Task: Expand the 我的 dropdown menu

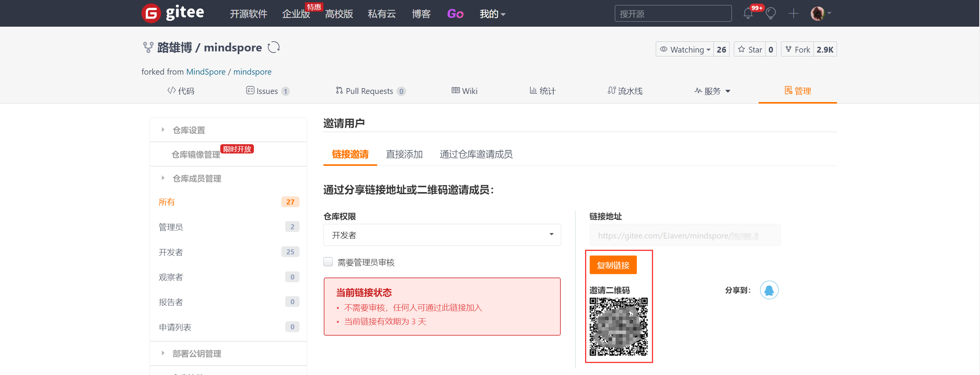Action: [x=492, y=14]
